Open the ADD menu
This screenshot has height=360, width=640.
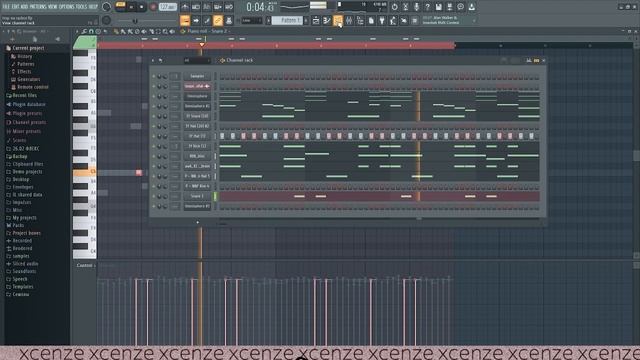click(x=24, y=7)
